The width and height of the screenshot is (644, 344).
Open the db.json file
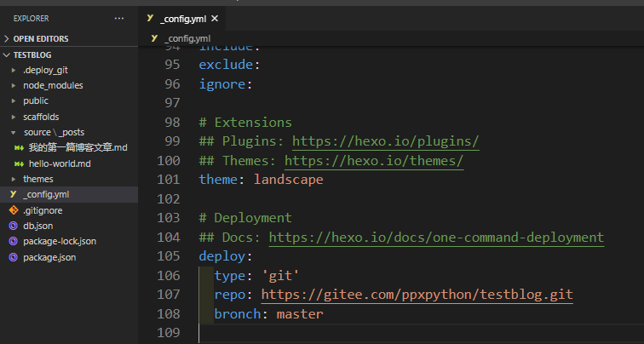pos(37,226)
